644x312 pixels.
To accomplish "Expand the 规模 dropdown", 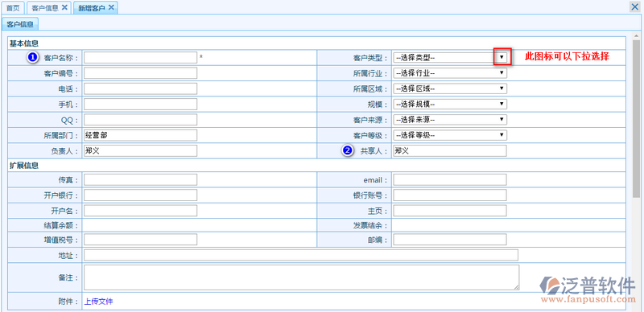I will coord(450,105).
